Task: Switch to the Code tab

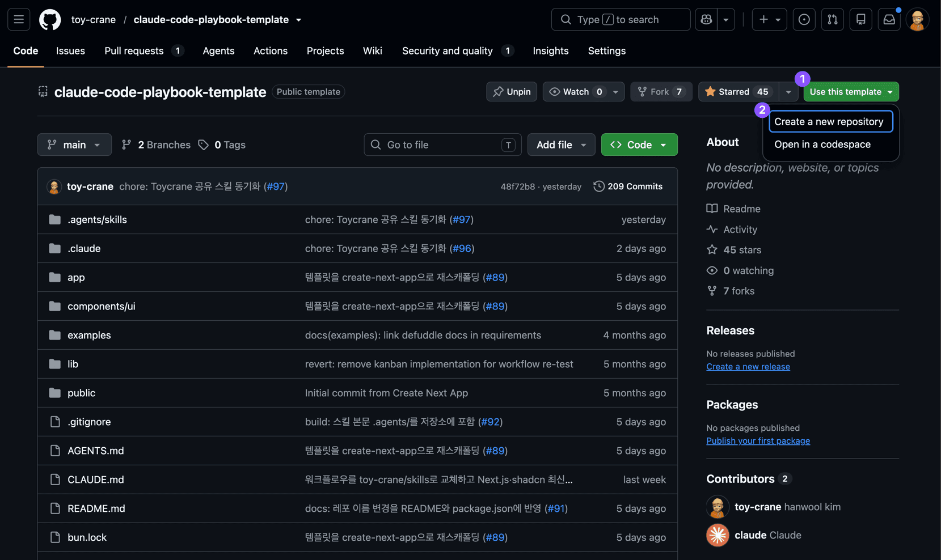Action: coord(26,50)
